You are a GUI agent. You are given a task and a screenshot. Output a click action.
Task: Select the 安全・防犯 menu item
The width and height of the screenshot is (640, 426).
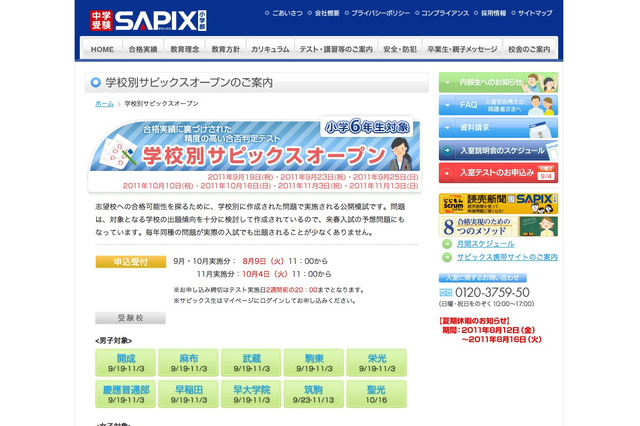(400, 49)
